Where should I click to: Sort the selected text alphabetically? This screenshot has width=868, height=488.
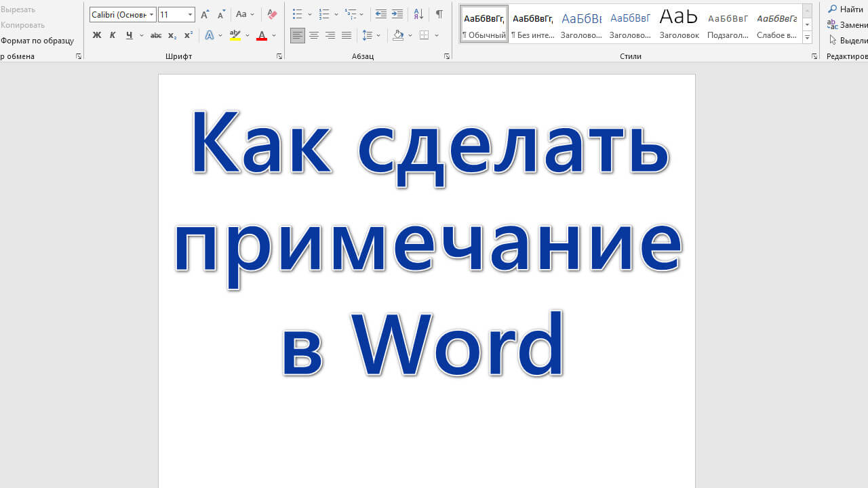coord(418,14)
